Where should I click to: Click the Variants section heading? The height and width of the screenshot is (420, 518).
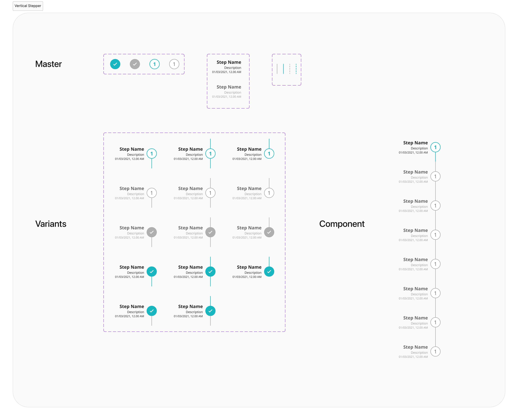[51, 224]
